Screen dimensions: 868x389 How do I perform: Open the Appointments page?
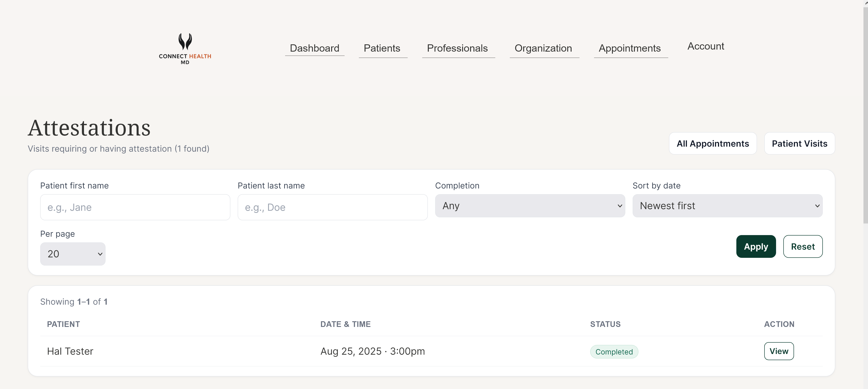[630, 48]
